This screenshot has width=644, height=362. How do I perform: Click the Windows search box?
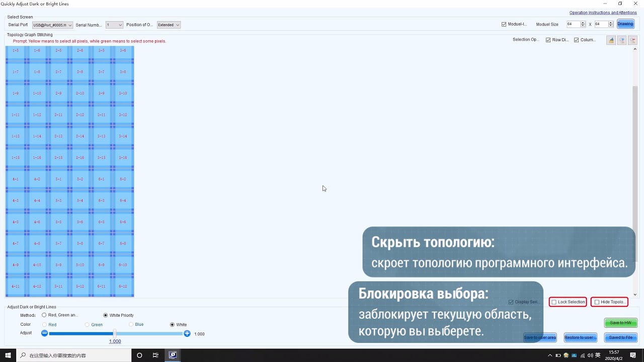74,355
